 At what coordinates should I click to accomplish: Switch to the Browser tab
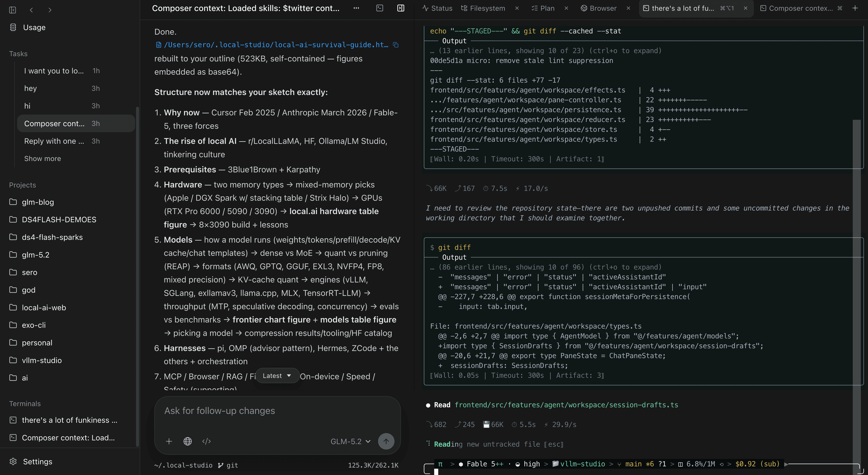click(x=598, y=8)
